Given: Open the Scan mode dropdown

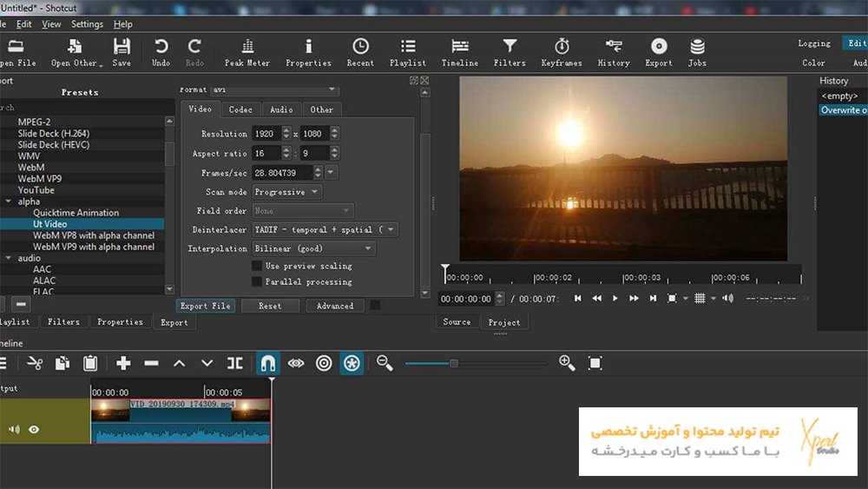Looking at the screenshot, I should click(x=286, y=192).
